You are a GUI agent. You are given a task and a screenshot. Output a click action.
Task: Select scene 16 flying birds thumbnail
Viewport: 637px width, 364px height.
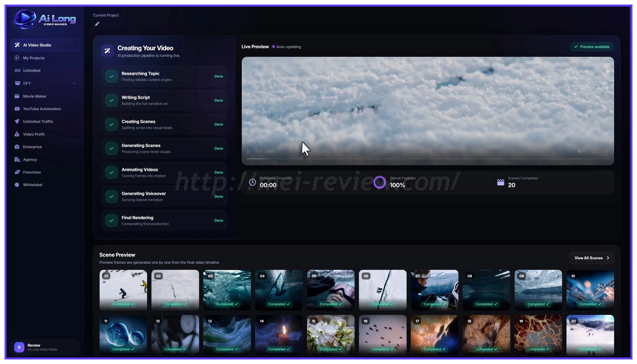pos(383,335)
